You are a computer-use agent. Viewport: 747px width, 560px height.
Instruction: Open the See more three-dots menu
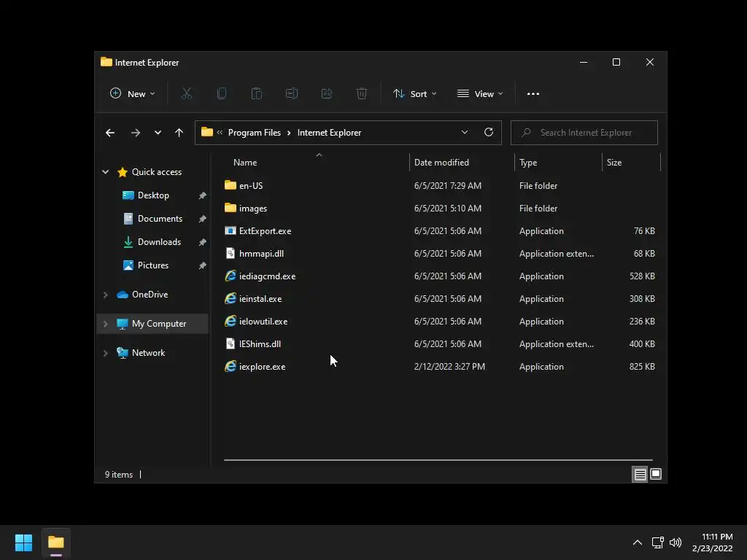tap(533, 94)
